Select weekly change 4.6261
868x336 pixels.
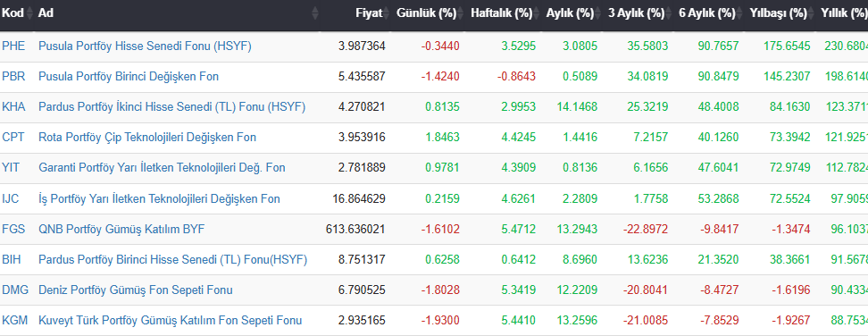(x=519, y=198)
